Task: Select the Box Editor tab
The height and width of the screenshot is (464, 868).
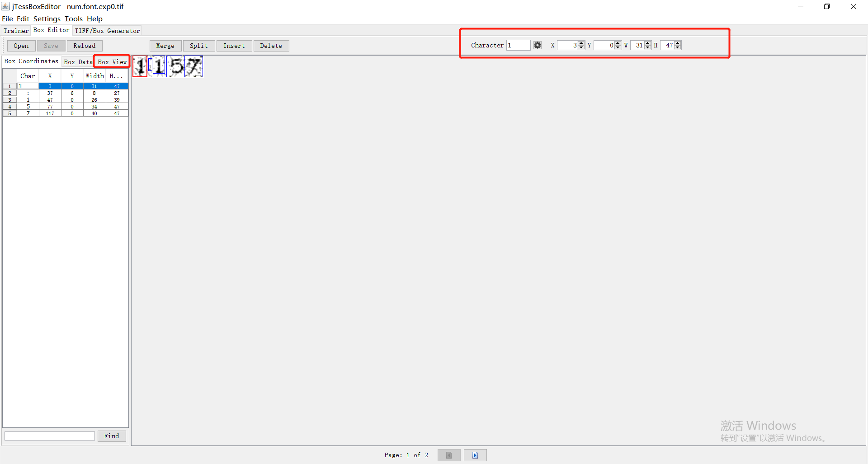Action: pos(51,30)
